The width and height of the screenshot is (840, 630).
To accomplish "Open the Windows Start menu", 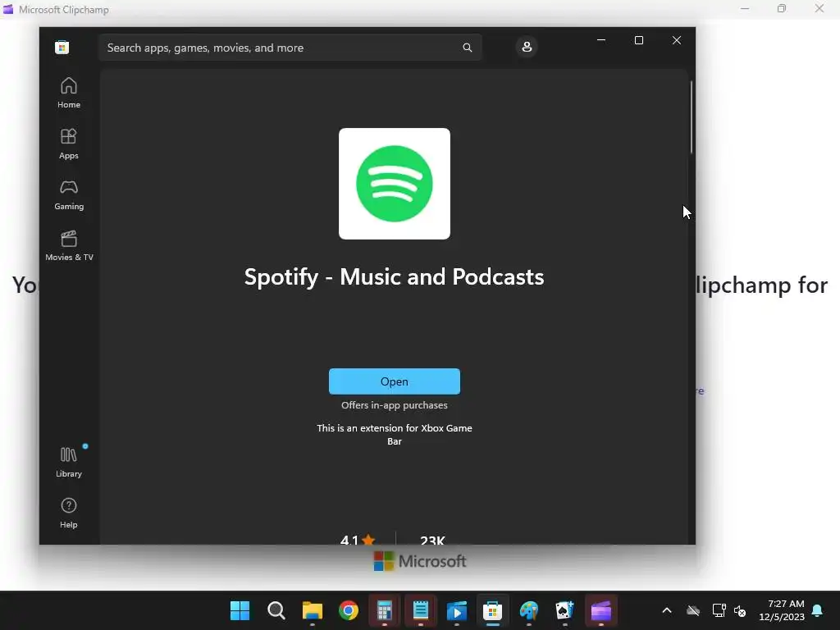I will (x=240, y=610).
